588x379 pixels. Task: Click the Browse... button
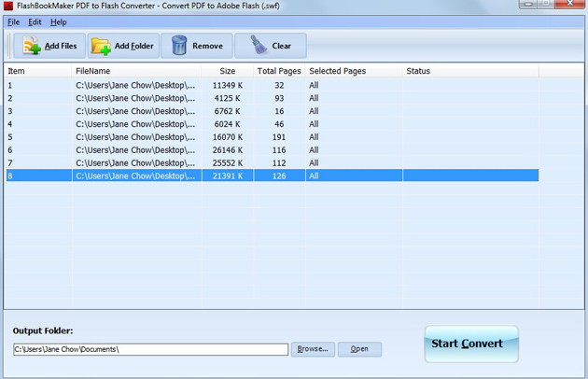point(313,349)
